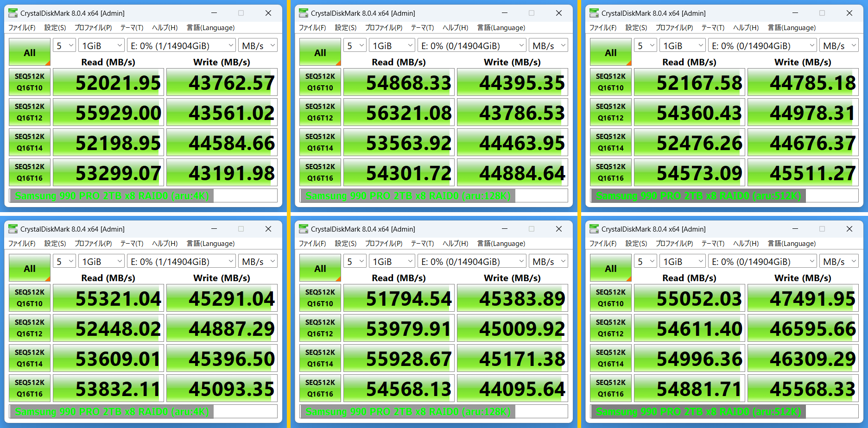Launch SEQ512K Q16T10 test beside 52167.58 result

point(611,82)
